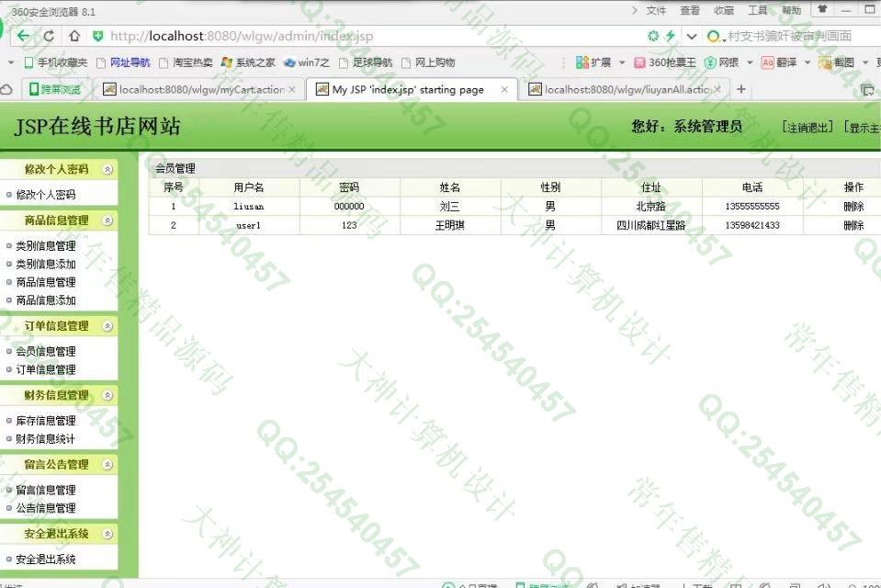Delete member liusan via 删除
The width and height of the screenshot is (881, 588).
point(853,207)
